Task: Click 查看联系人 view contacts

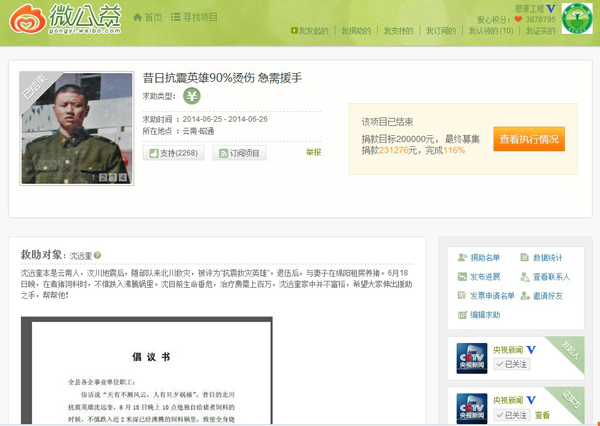Action: click(545, 277)
